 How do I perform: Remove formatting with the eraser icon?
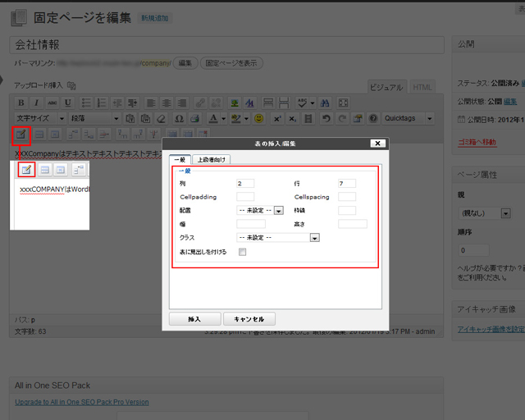161,118
